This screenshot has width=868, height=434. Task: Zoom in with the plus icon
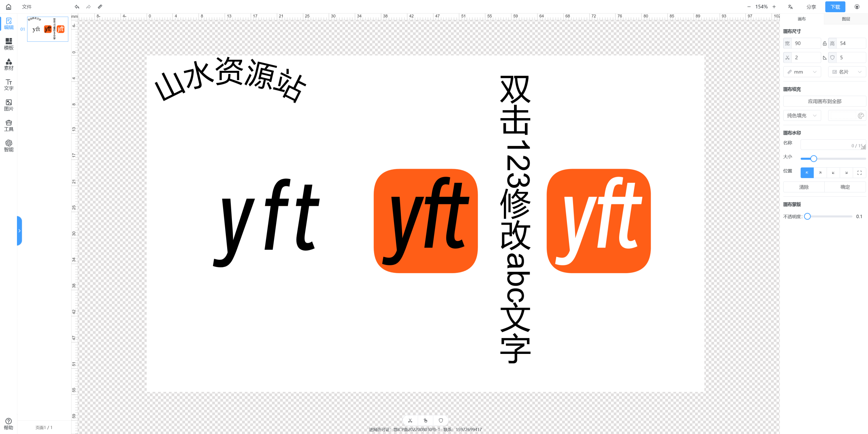click(x=774, y=7)
